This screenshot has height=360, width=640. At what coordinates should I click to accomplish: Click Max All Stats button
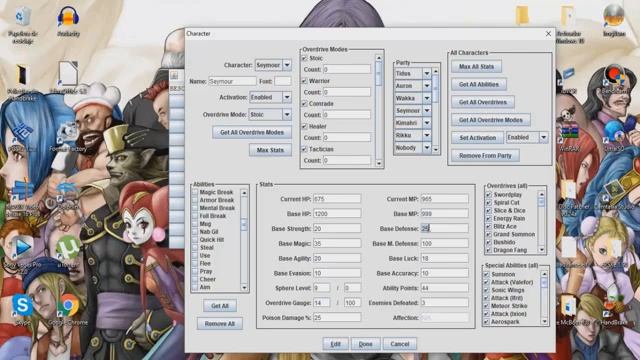476,67
